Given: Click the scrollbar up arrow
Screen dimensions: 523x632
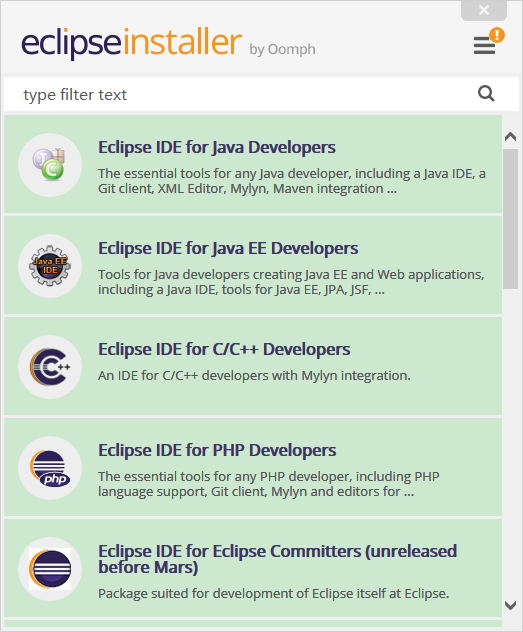Looking at the screenshot, I should click(511, 137).
